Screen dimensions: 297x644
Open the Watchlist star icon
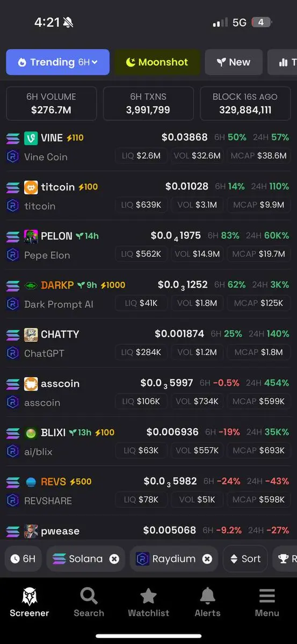point(148,595)
